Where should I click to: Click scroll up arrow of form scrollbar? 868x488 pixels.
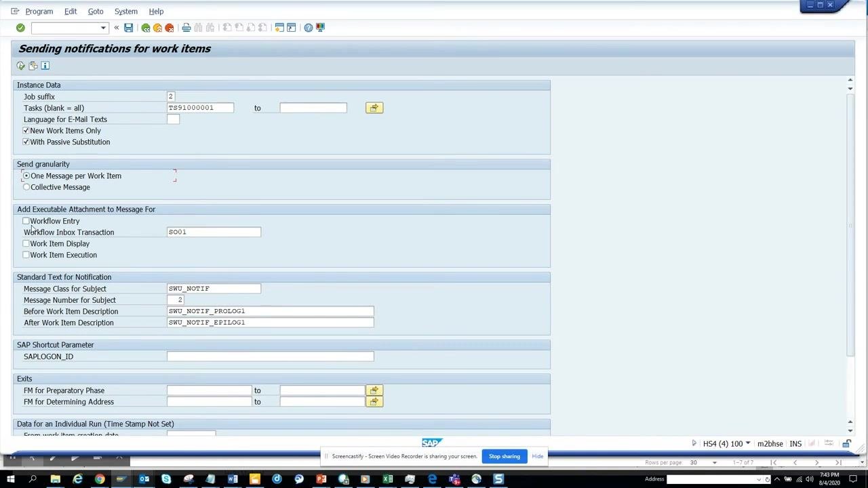pos(850,81)
